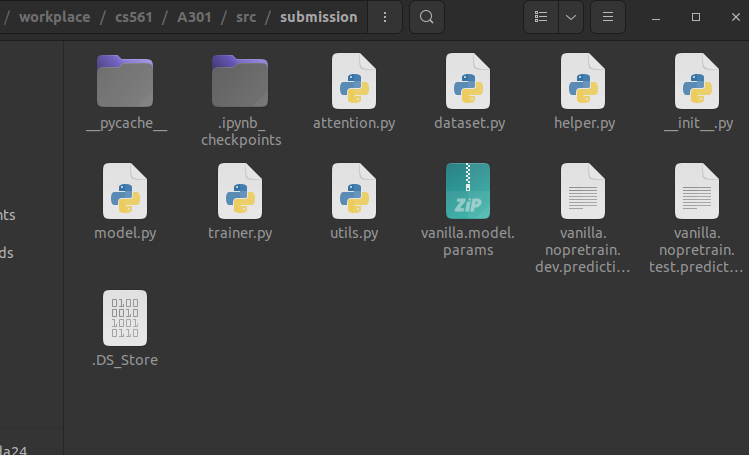Select the vanilla.model.params zip icon
Screen dimensions: 749x455
click(x=468, y=191)
